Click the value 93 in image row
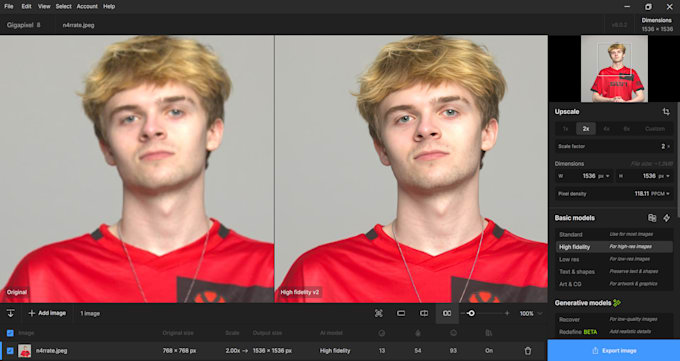Viewport: 680px width, 361px height. point(453,351)
